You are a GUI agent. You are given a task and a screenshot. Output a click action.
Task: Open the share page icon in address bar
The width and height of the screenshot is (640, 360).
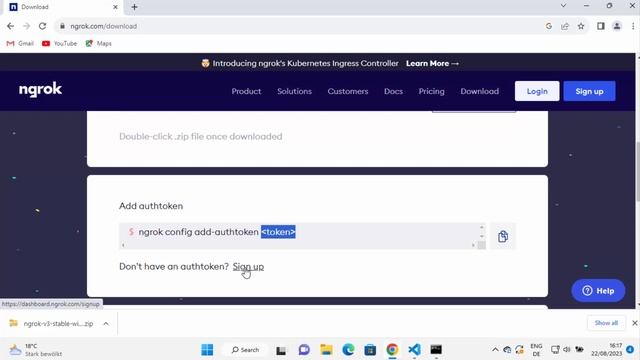coord(565,26)
